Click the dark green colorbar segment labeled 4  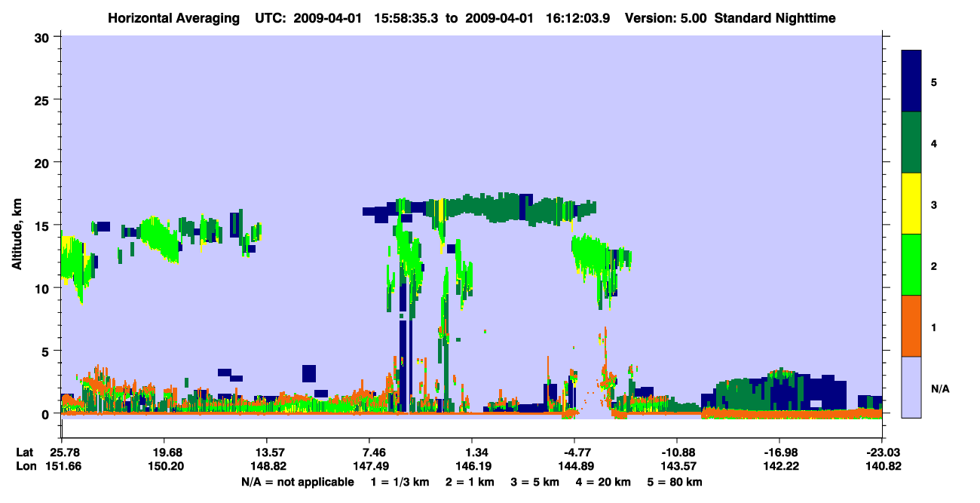point(912,143)
